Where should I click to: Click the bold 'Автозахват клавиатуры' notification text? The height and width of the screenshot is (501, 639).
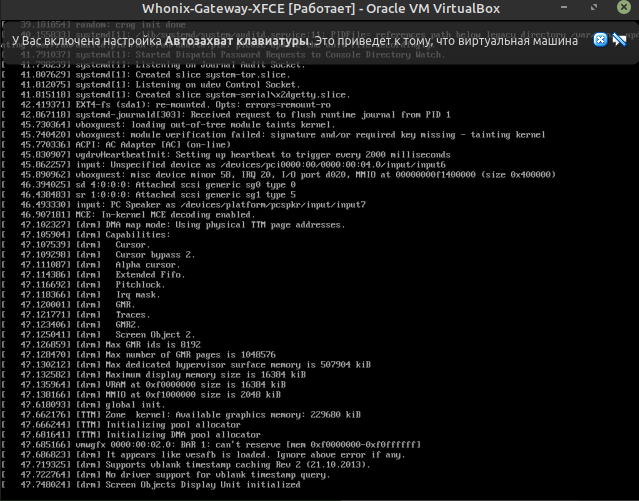click(x=237, y=41)
